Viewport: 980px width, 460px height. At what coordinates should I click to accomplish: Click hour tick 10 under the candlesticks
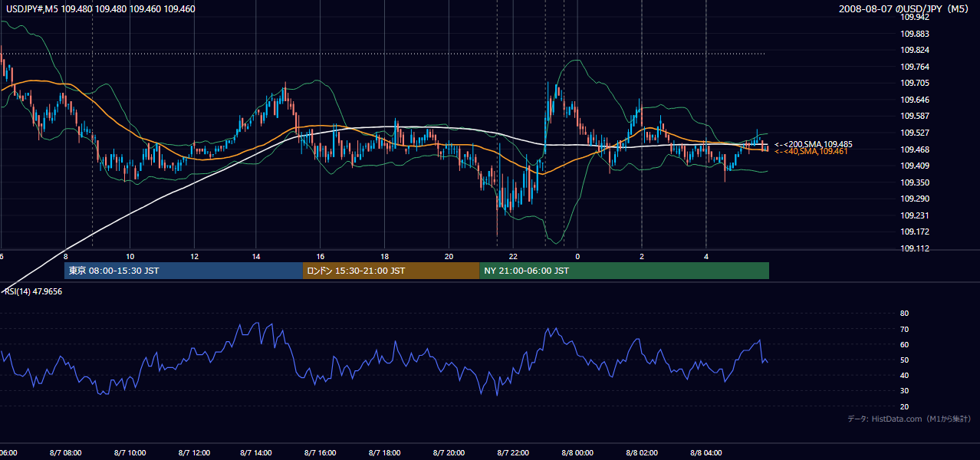point(130,256)
